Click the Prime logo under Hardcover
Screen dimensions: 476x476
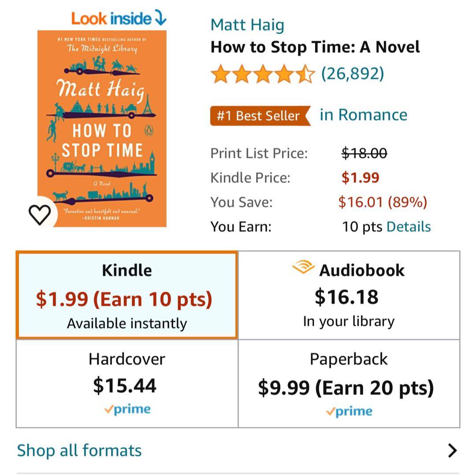tap(127, 409)
